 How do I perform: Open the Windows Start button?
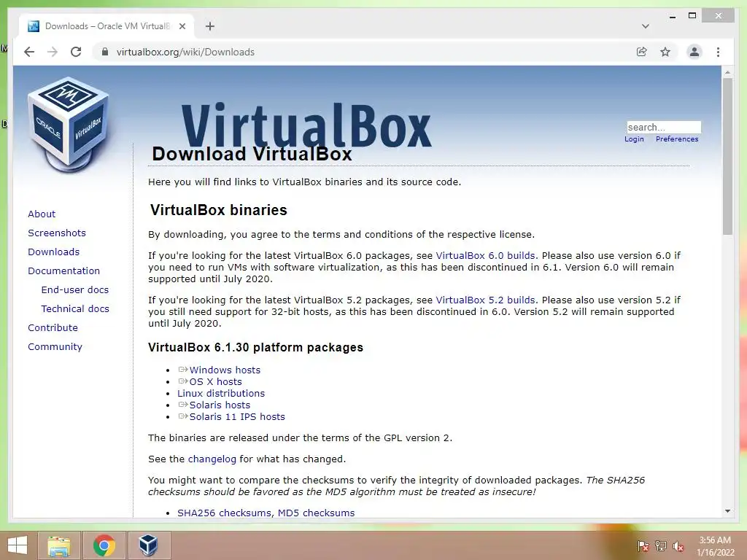pos(18,545)
